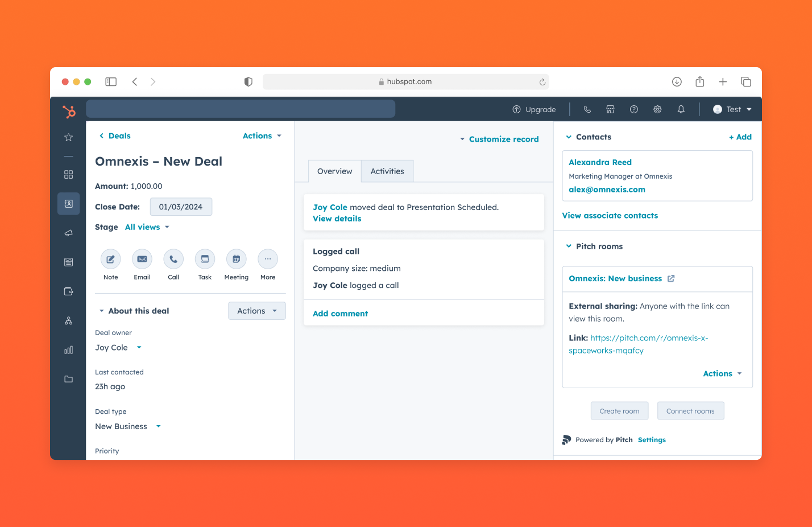Open external link icon beside Omnexis: New business
Screen dimensions: 812x527
click(x=671, y=278)
